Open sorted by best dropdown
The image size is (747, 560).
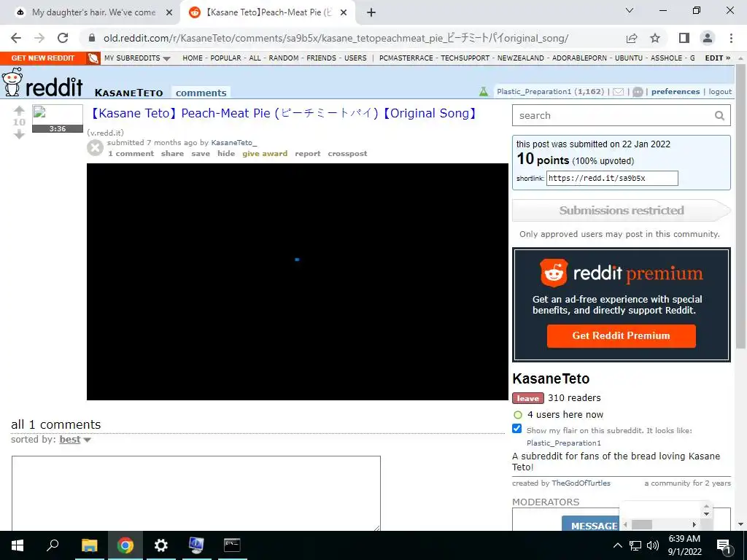[x=75, y=440]
